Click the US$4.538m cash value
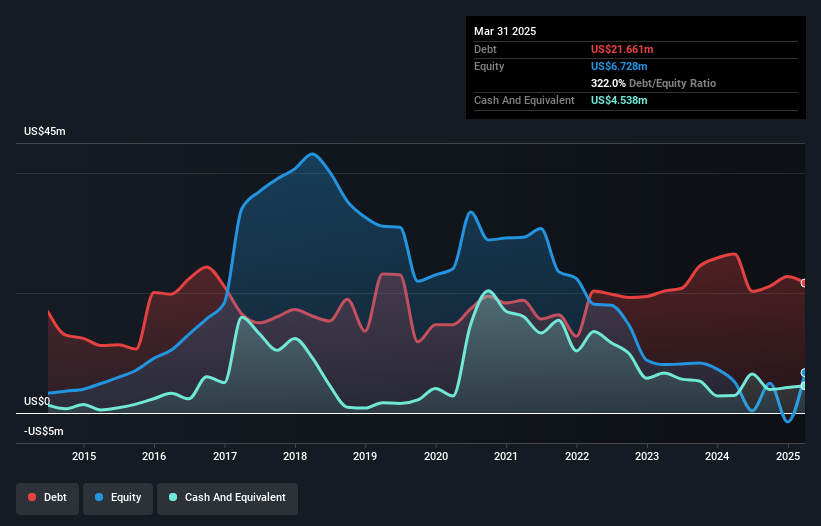 pyautogui.click(x=619, y=100)
